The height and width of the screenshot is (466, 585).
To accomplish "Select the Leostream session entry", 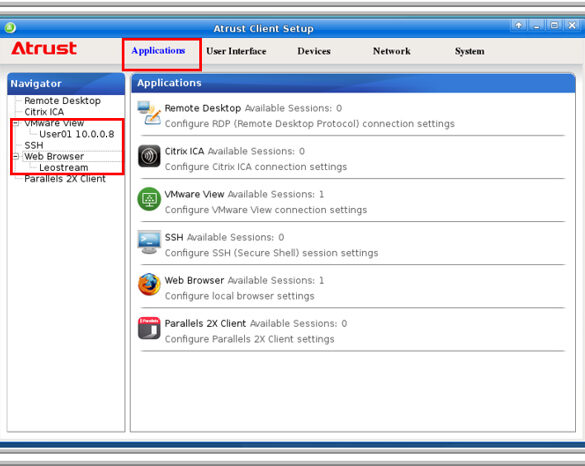I will coord(64,168).
